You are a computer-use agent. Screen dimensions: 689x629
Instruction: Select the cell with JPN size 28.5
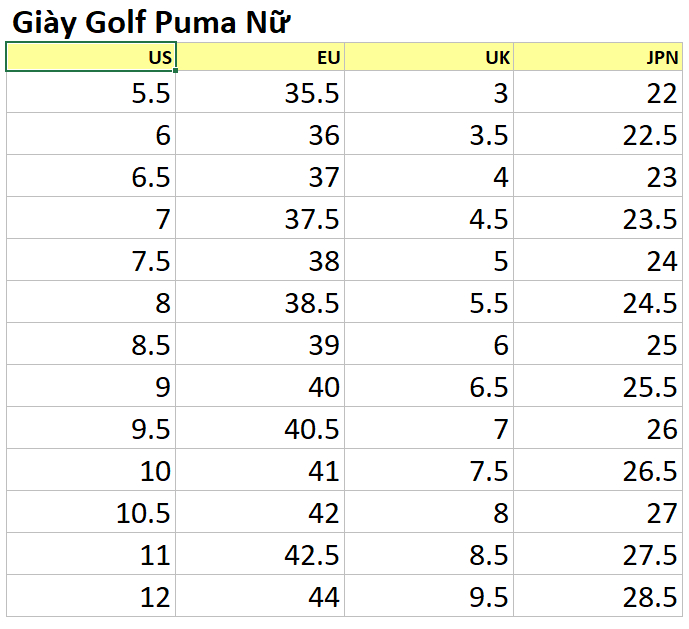(598, 596)
